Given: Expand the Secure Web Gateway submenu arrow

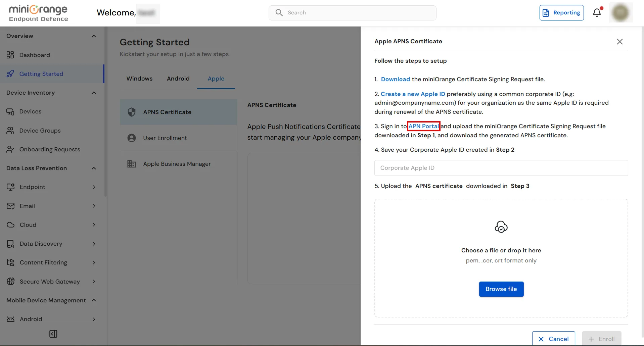Looking at the screenshot, I should tap(94, 281).
